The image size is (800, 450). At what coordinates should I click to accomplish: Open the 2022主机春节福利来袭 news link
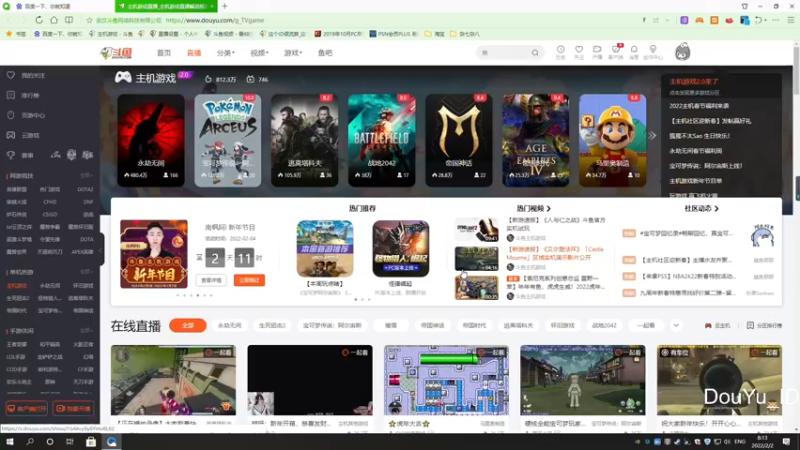(x=699, y=106)
